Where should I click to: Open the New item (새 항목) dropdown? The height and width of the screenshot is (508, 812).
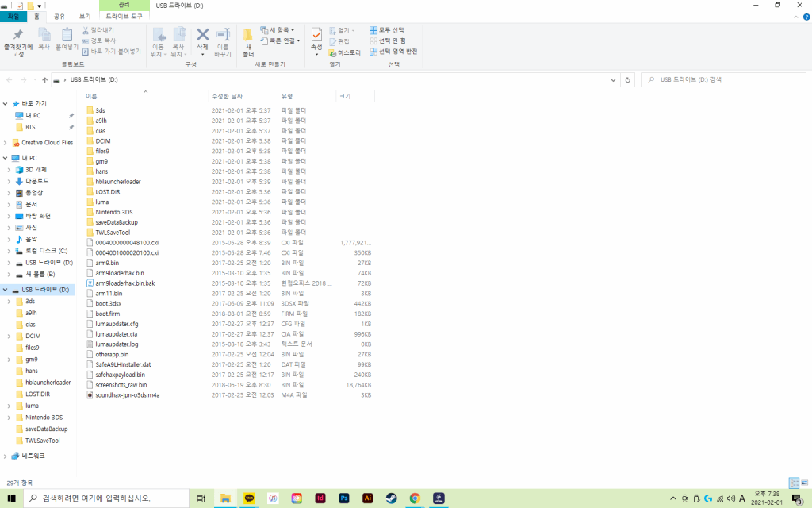point(278,30)
